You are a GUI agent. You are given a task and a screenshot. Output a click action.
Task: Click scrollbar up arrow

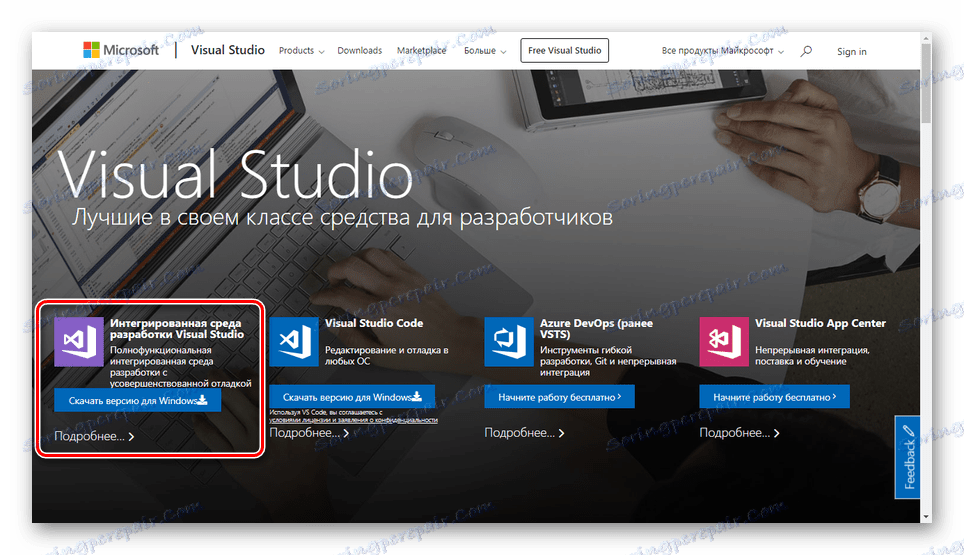[x=926, y=38]
